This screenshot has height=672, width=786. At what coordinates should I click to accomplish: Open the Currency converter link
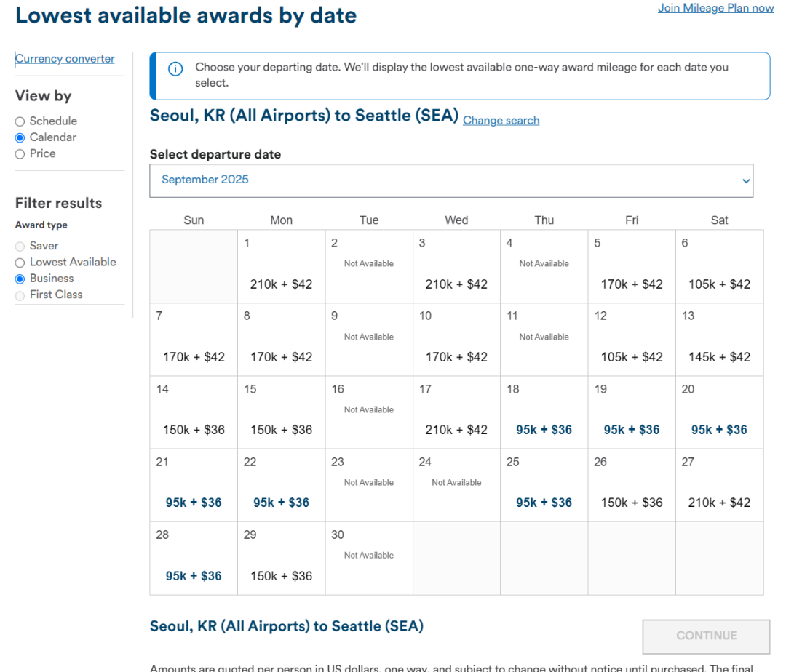point(65,59)
